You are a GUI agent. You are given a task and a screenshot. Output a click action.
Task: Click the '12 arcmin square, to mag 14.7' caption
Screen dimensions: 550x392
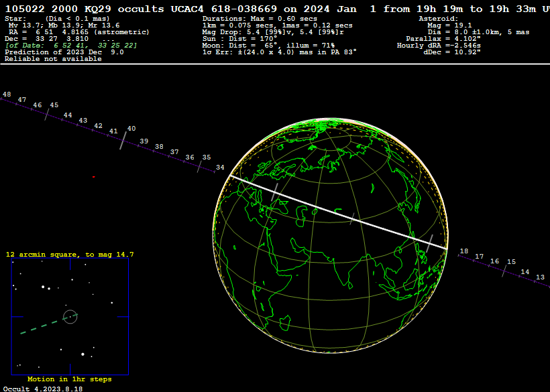70,255
